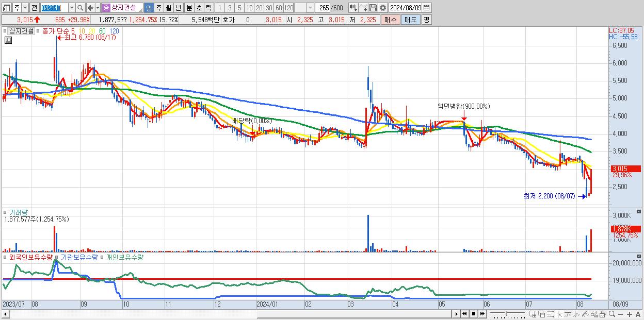Focus the stock code field 042940
Screen dimensions: 644x320
point(54,8)
